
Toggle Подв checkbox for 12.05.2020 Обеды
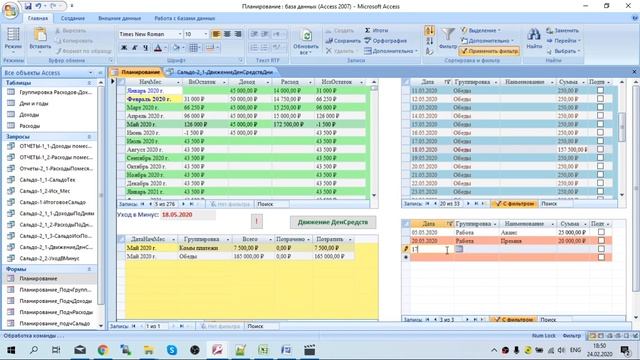[600, 99]
